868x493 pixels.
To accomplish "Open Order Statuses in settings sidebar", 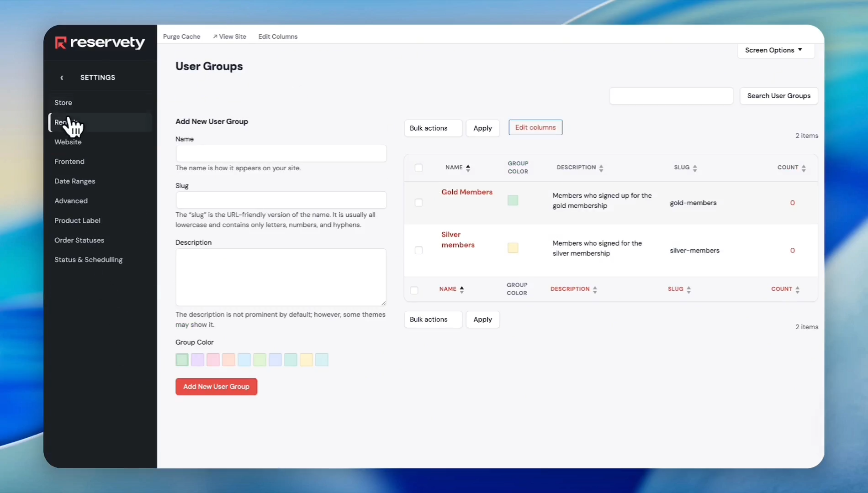I will (79, 240).
